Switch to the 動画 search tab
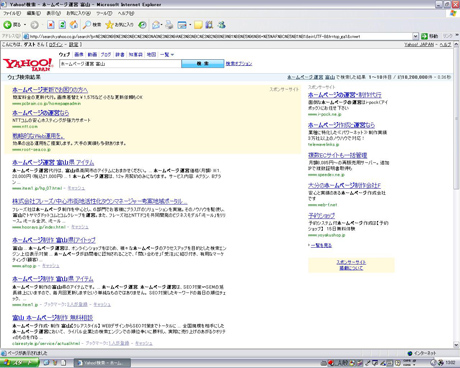This screenshot has width=460, height=368. [x=92, y=54]
